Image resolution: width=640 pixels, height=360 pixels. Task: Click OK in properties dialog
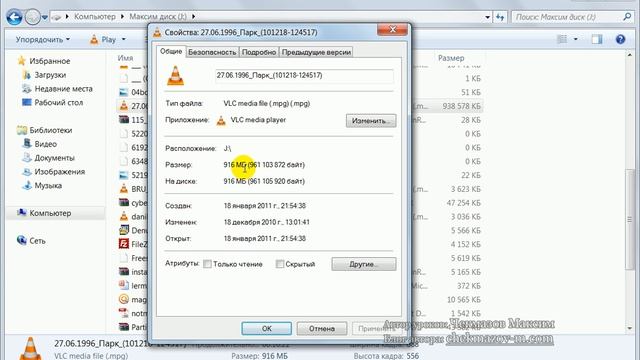coord(267,329)
